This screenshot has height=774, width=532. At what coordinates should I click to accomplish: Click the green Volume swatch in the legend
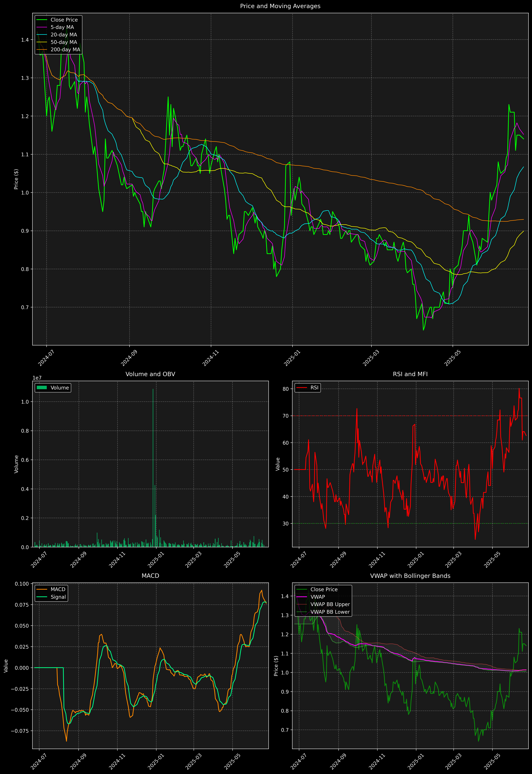coord(42,388)
